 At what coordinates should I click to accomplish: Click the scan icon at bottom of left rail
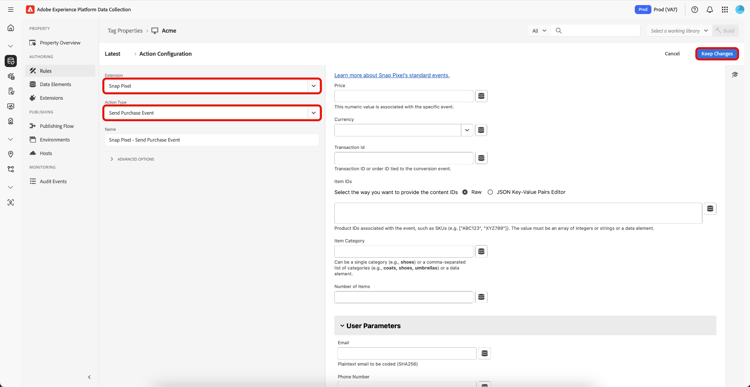point(11,202)
